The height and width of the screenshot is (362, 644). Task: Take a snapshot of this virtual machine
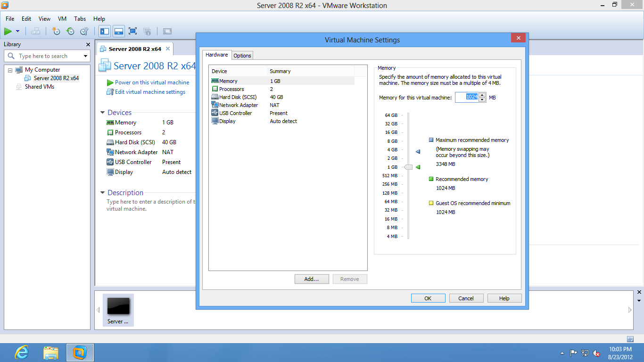56,31
